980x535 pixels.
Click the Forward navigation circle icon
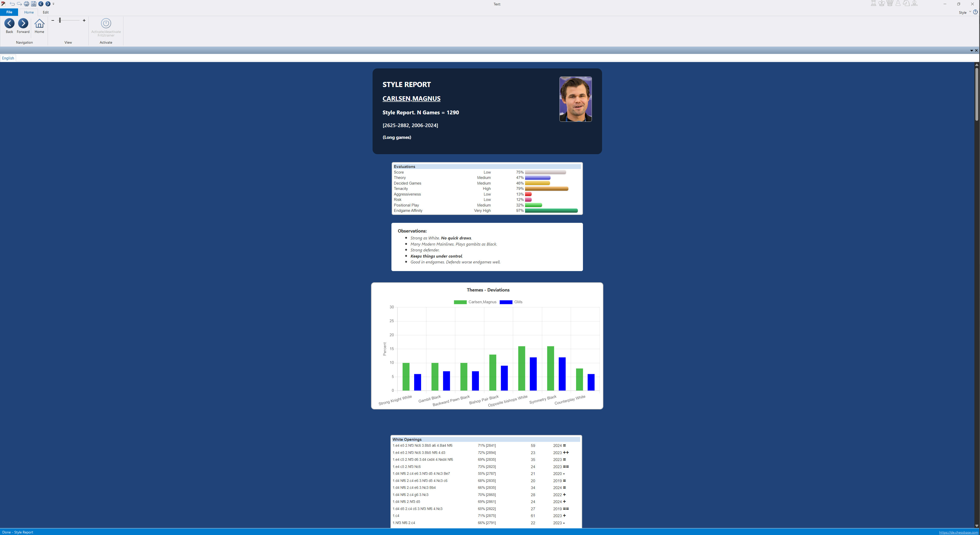tap(23, 23)
